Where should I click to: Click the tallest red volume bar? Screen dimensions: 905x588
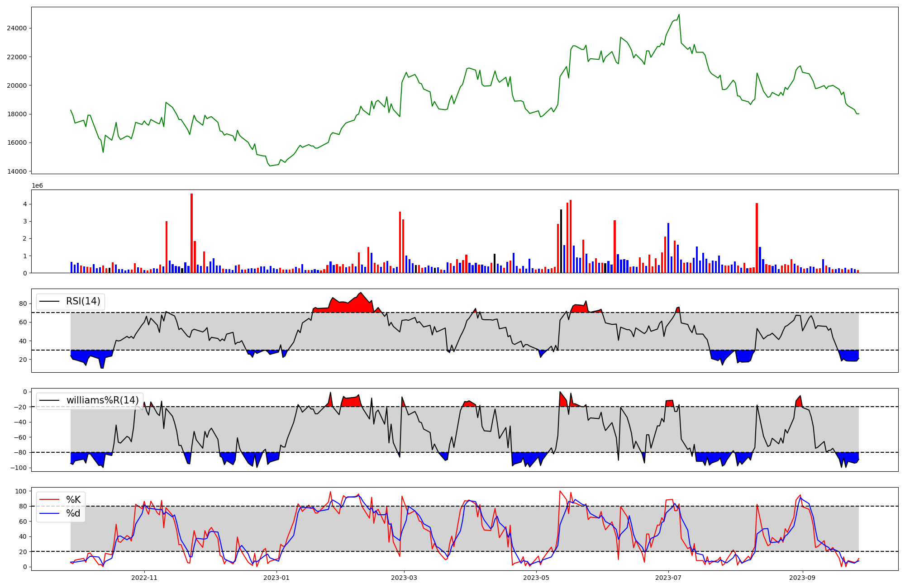(191, 233)
